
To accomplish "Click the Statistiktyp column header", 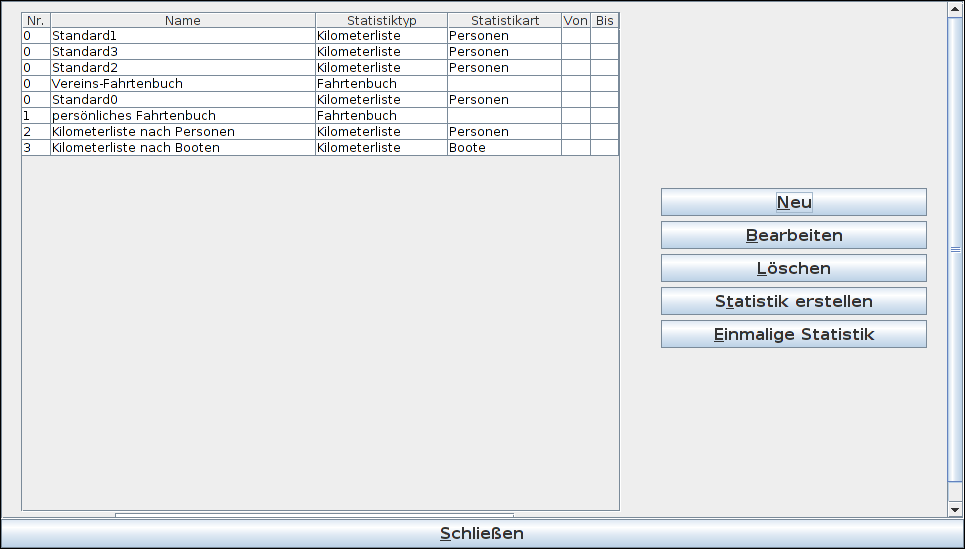I will pos(381,20).
